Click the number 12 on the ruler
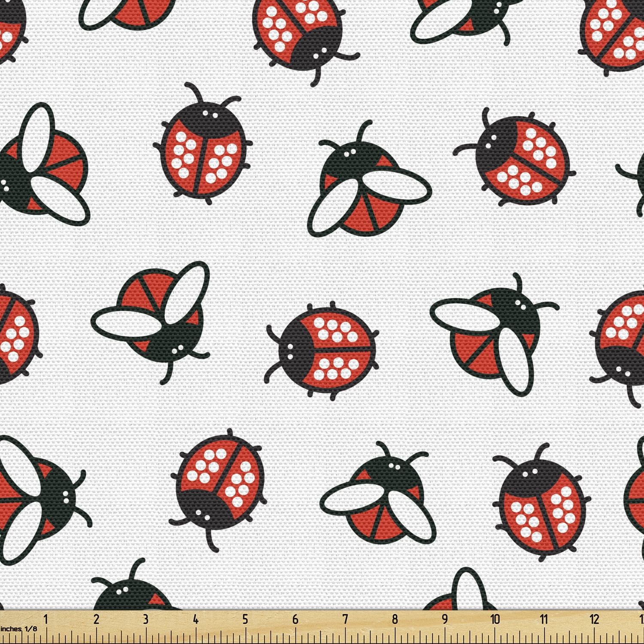The height and width of the screenshot is (644, 644). (x=594, y=620)
